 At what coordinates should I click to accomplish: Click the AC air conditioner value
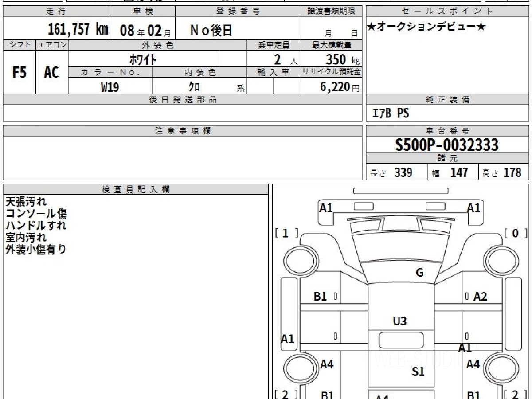(51, 73)
